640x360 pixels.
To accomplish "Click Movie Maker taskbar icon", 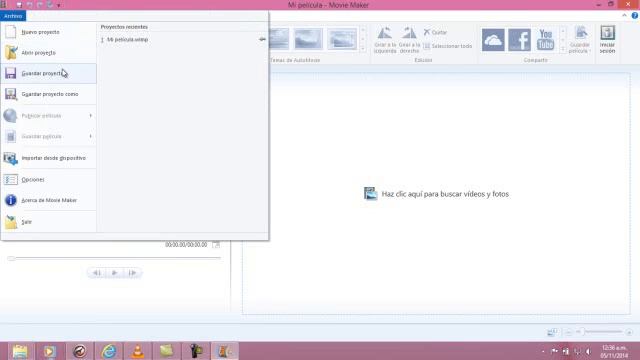I will (224, 351).
